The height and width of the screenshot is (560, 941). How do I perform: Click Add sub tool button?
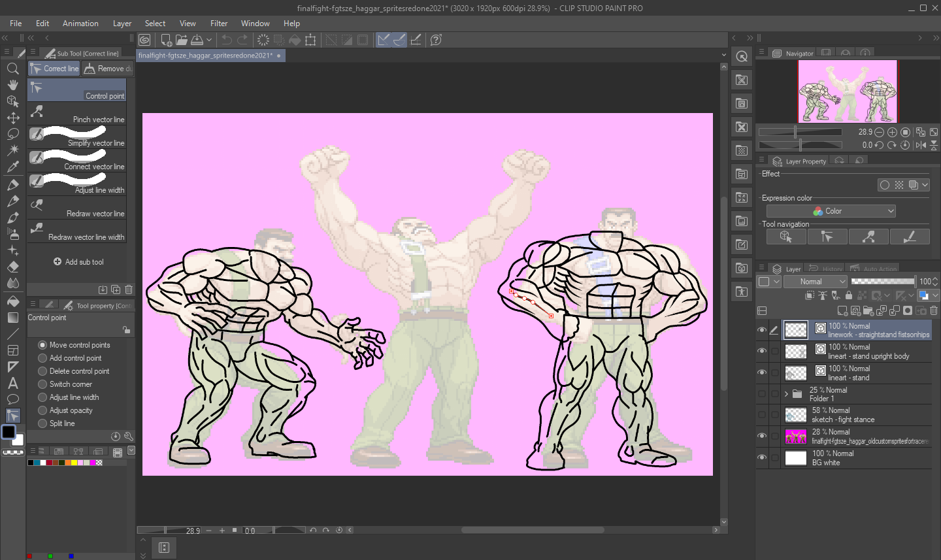[x=78, y=261]
